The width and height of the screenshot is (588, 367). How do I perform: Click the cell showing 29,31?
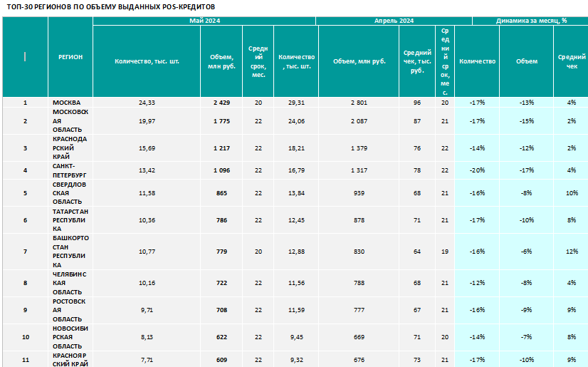click(296, 103)
